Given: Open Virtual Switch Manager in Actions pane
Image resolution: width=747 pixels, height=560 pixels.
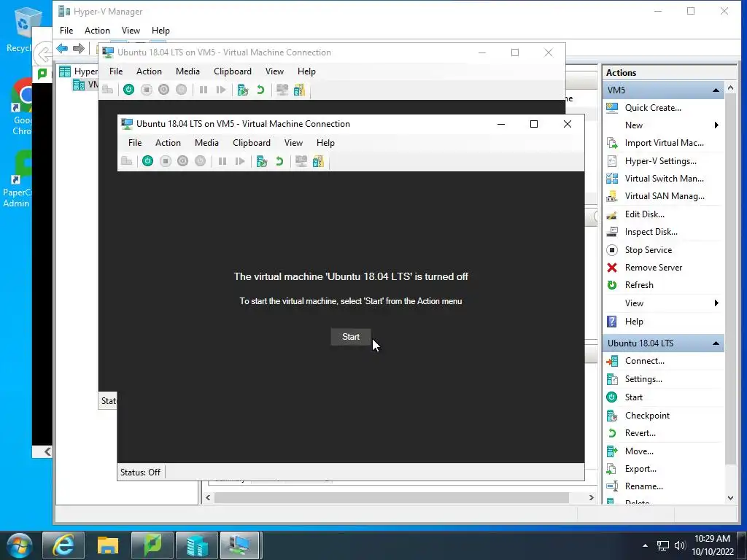Looking at the screenshot, I should coord(664,179).
